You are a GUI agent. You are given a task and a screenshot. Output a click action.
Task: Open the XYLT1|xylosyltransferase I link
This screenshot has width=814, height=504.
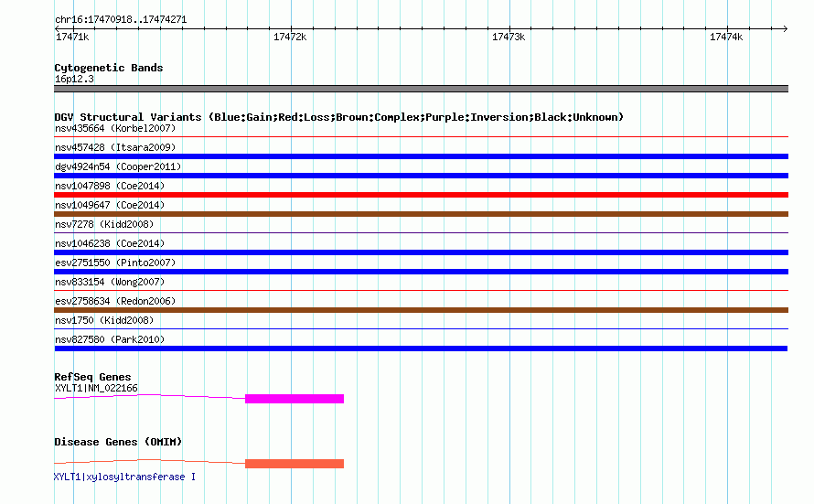coord(124,477)
